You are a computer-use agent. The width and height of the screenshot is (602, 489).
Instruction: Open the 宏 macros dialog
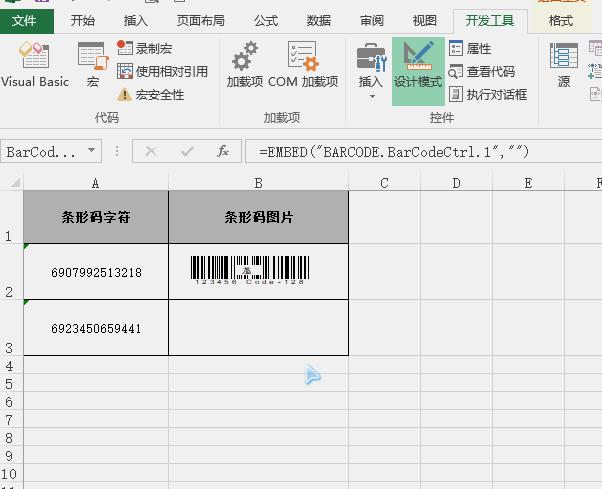pyautogui.click(x=93, y=64)
